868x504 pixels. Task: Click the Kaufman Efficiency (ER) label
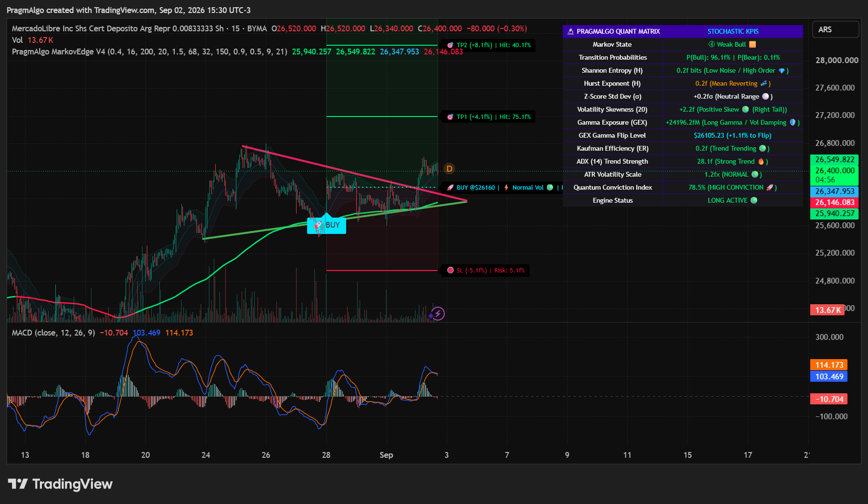pos(612,148)
